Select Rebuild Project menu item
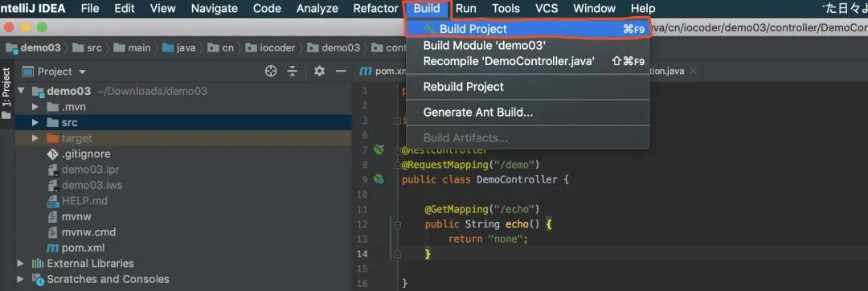This screenshot has width=868, height=291. click(464, 87)
